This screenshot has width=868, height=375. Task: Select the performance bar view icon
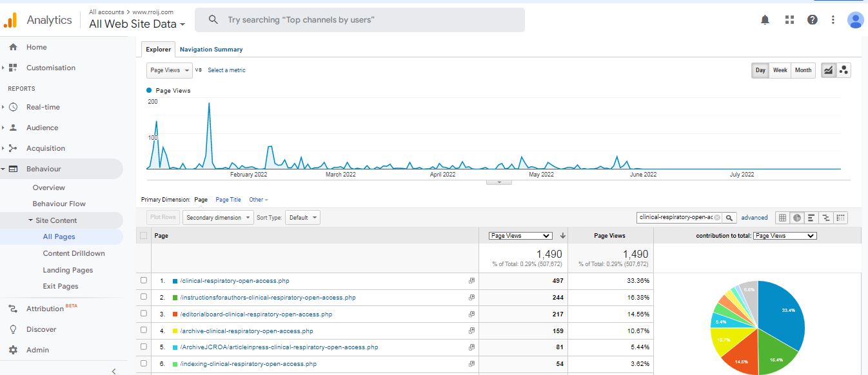[x=811, y=218]
